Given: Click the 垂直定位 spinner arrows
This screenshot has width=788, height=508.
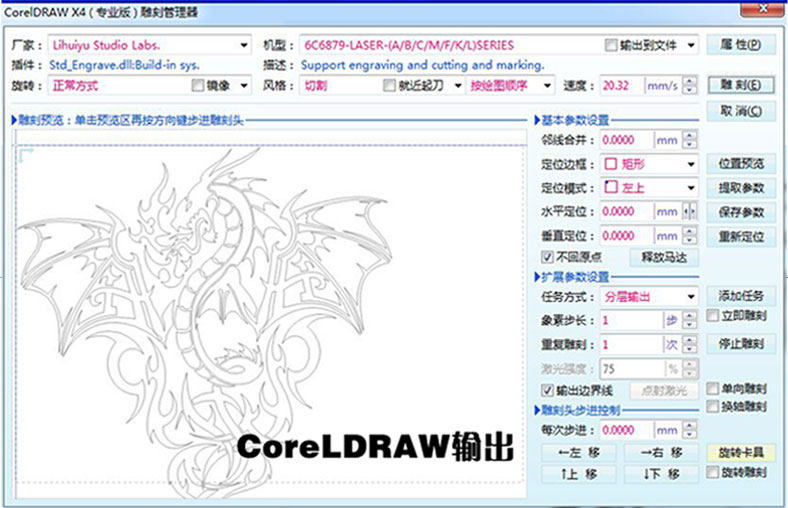Looking at the screenshot, I should pos(691,236).
